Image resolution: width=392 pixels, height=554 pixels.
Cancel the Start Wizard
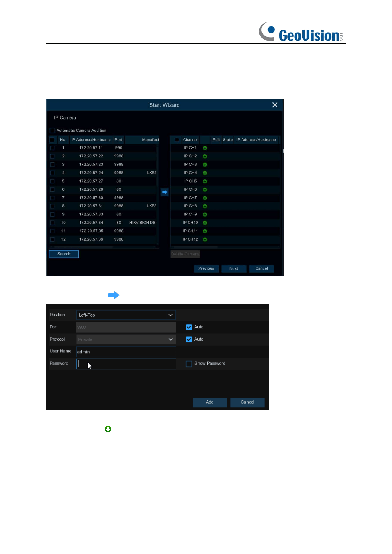point(262,268)
